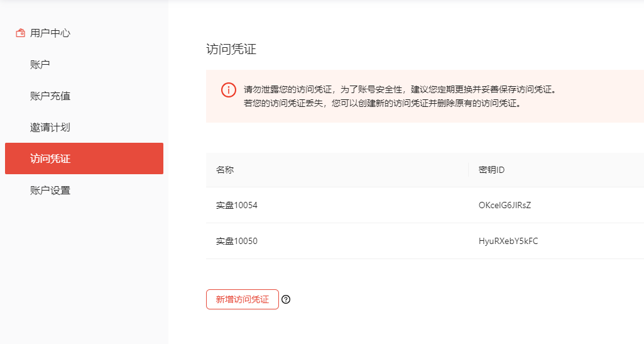
Task: Open the 账户充值 page
Action: tap(50, 96)
